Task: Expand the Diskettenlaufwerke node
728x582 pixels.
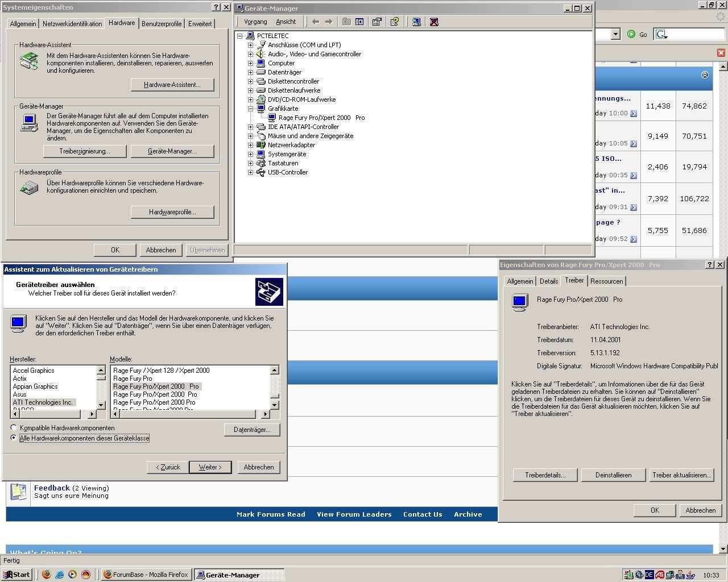Action: (x=250, y=90)
